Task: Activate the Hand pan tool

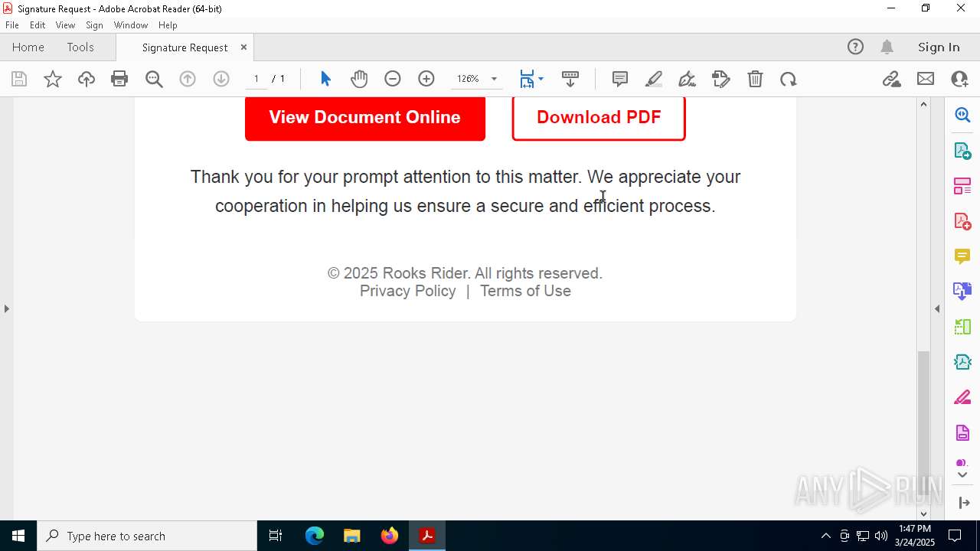Action: click(x=359, y=79)
